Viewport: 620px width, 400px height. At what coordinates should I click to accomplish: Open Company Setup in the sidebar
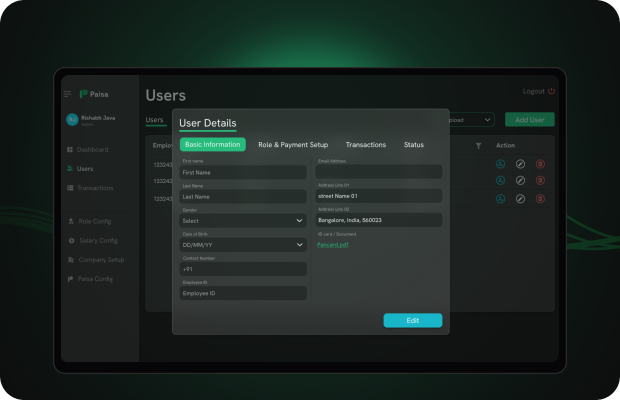click(x=100, y=259)
